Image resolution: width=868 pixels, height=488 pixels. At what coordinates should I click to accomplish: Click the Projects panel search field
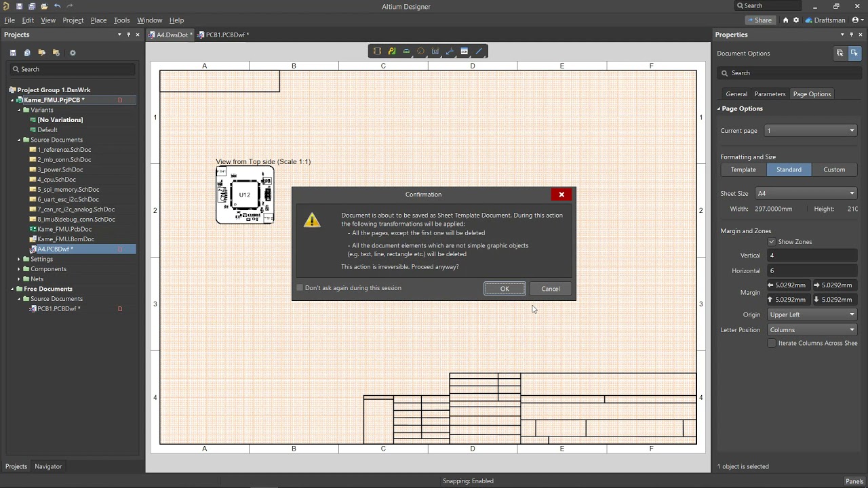[73, 69]
